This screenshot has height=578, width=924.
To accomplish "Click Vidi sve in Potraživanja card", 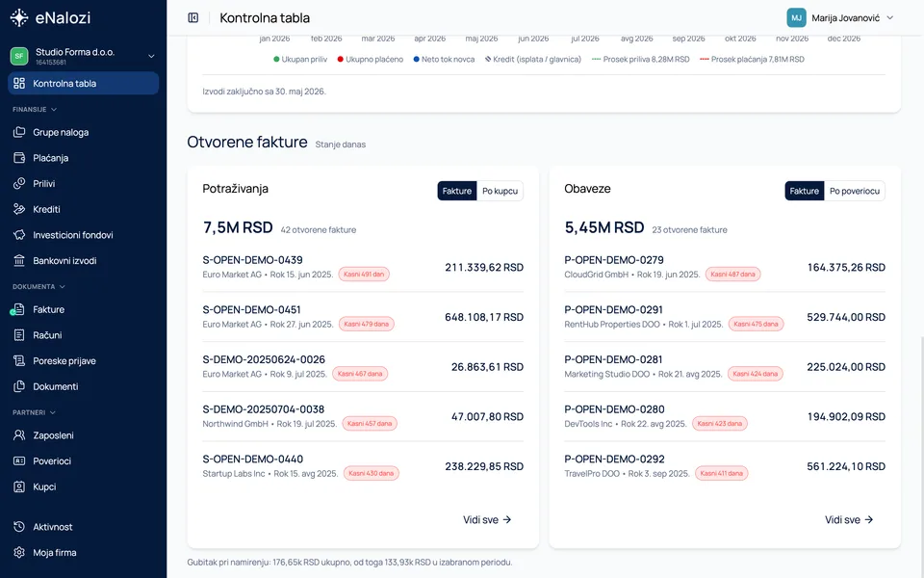I will pos(487,519).
